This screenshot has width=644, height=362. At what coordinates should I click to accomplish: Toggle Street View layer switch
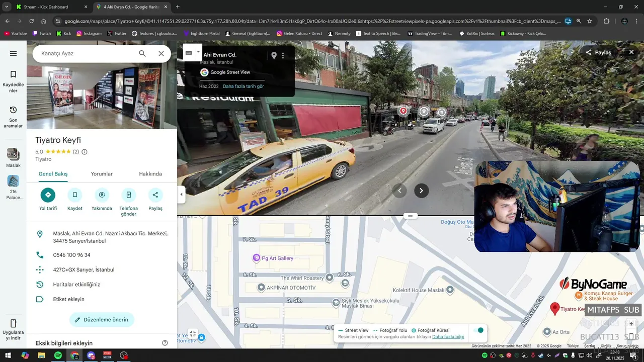pyautogui.click(x=478, y=330)
